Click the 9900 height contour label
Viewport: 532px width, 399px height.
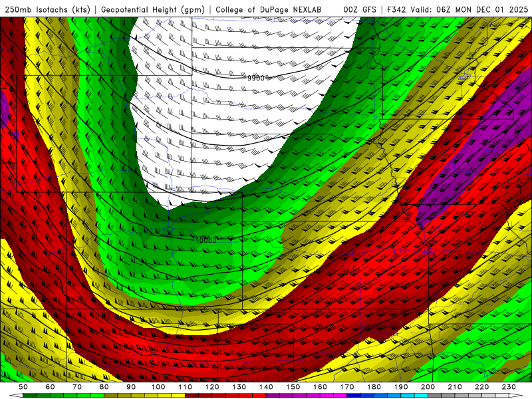(x=255, y=78)
